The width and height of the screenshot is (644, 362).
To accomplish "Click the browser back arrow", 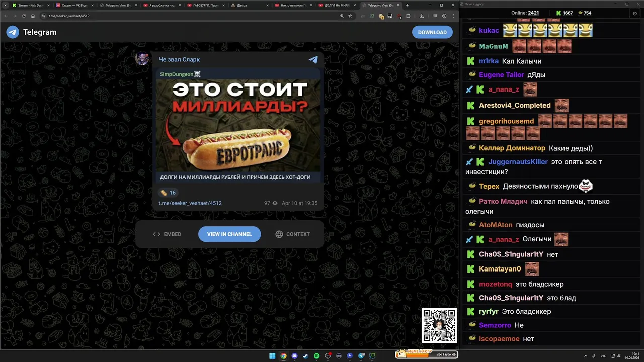I will pyautogui.click(x=5, y=16).
